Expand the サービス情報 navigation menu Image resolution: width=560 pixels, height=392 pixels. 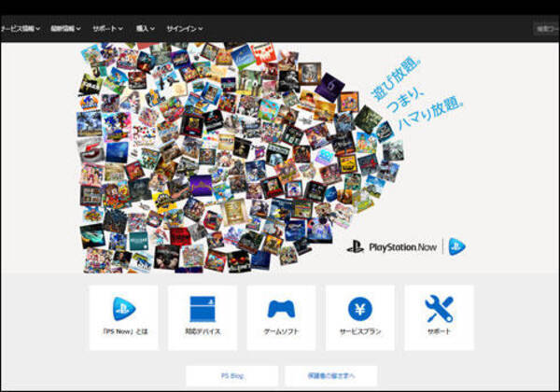point(20,29)
